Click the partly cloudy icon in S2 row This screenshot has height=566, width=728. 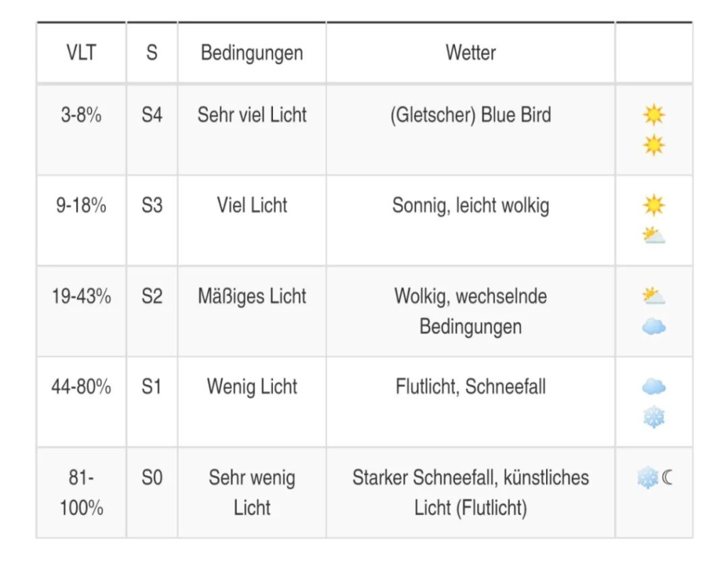point(654,296)
